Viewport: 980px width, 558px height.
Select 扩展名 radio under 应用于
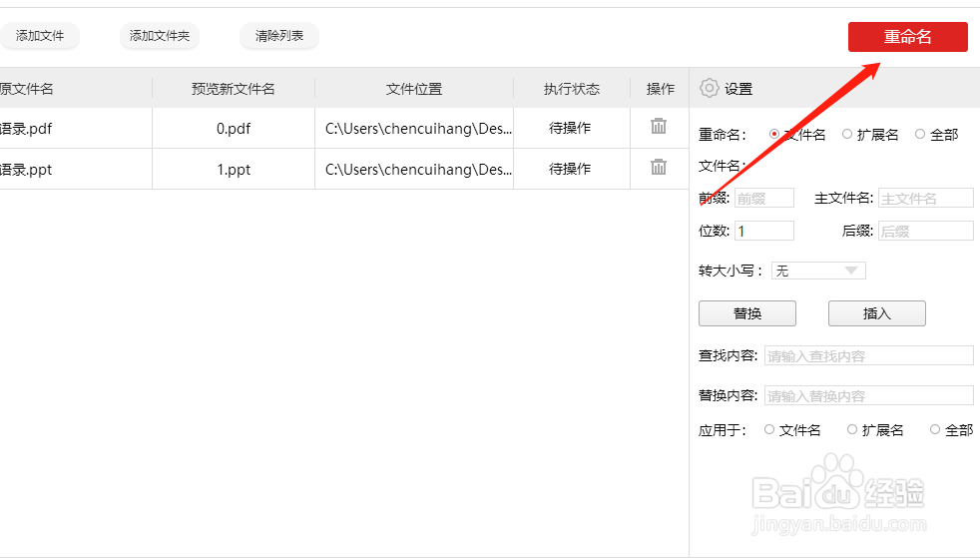[x=852, y=429]
